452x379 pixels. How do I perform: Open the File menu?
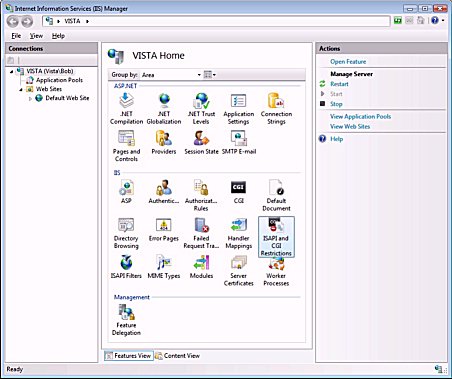pyautogui.click(x=16, y=36)
